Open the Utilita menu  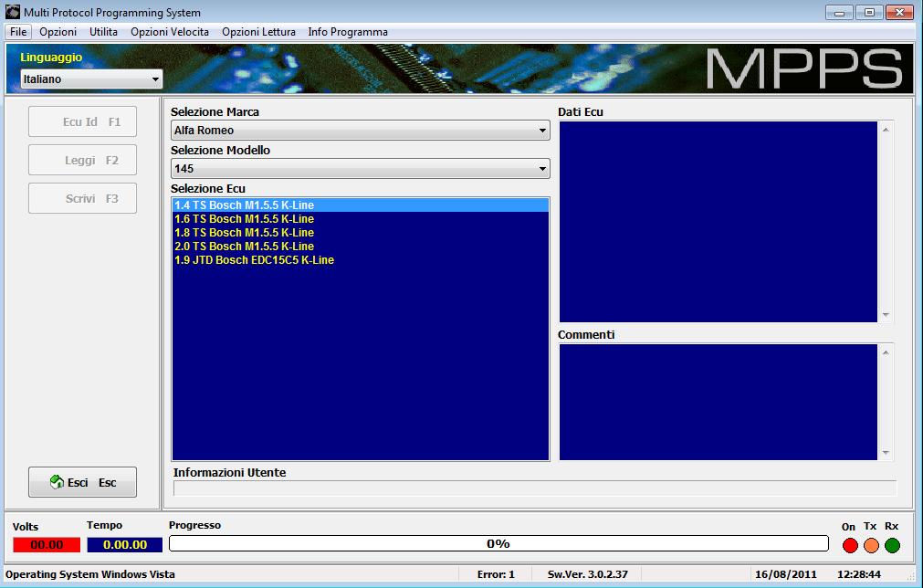(103, 32)
